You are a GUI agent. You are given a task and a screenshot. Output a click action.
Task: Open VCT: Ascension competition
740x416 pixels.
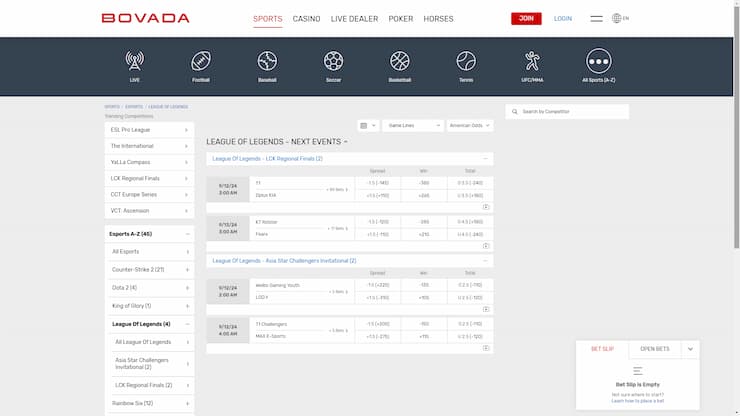[149, 211]
